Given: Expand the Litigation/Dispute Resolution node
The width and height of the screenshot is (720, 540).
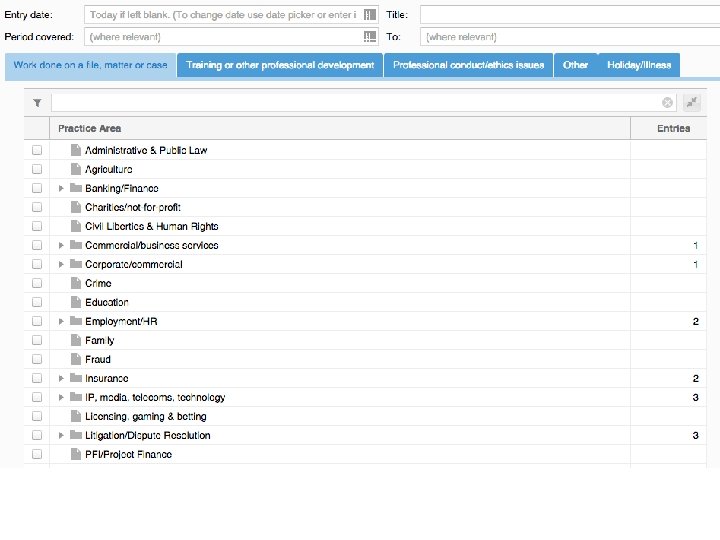Looking at the screenshot, I should pyautogui.click(x=61, y=435).
